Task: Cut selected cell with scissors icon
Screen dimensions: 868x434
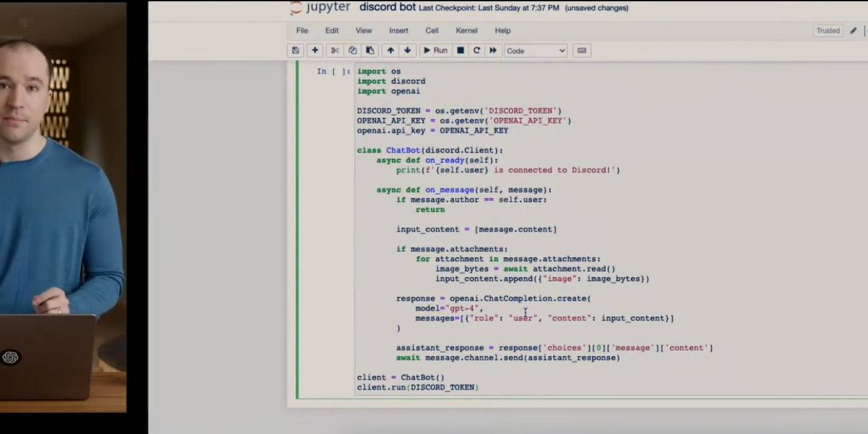Action: (335, 50)
